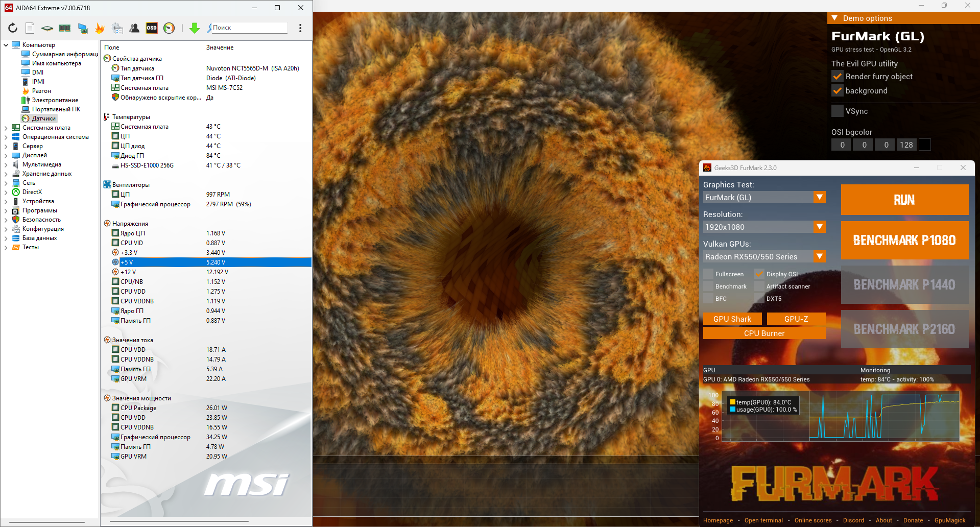
Task: Enable the Fullscreen checkbox in FurMark
Action: coord(708,274)
